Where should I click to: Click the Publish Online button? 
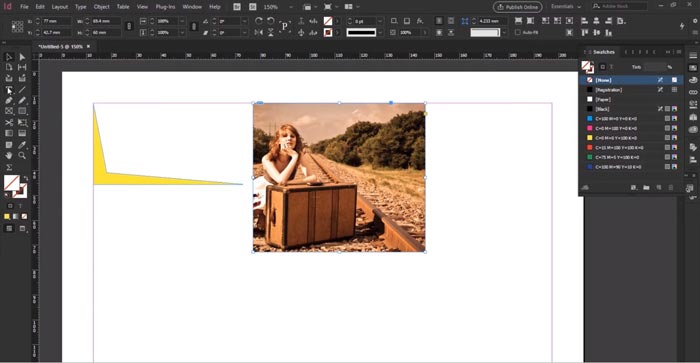[518, 7]
